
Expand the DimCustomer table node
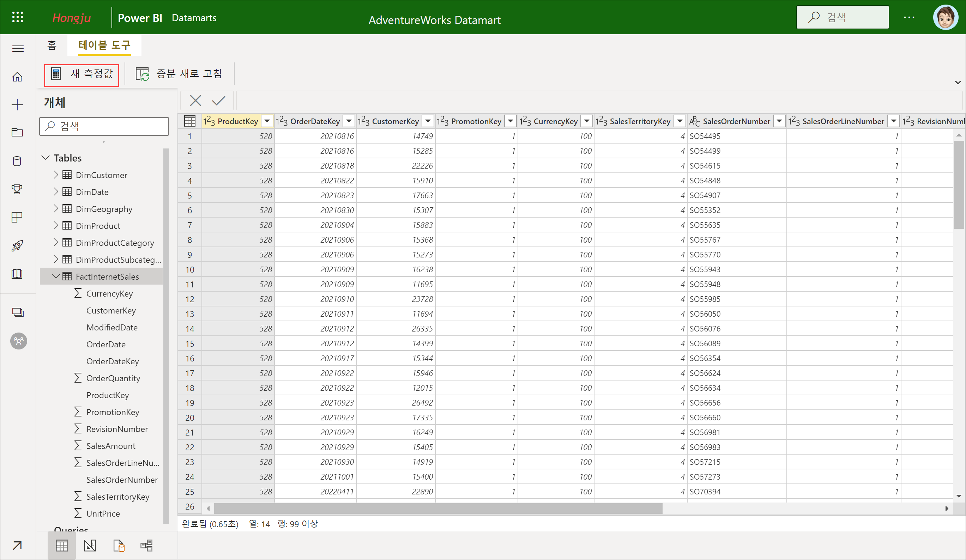[x=56, y=175]
